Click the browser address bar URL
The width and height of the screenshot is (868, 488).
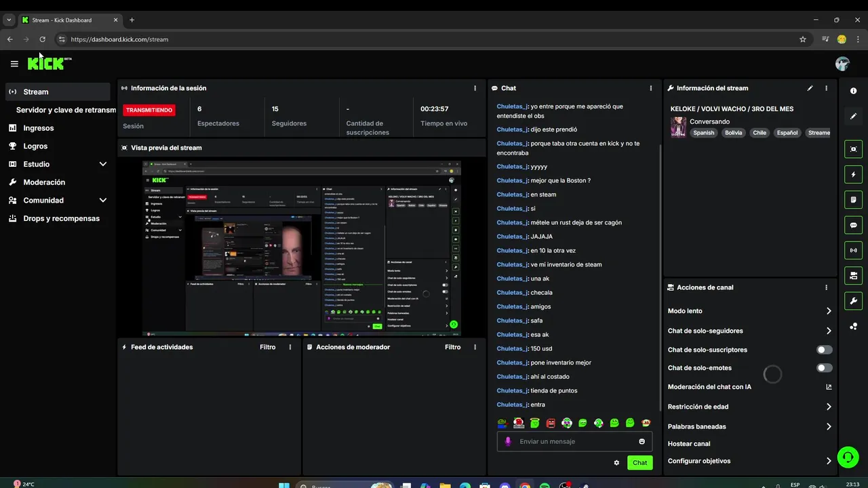[x=119, y=39]
